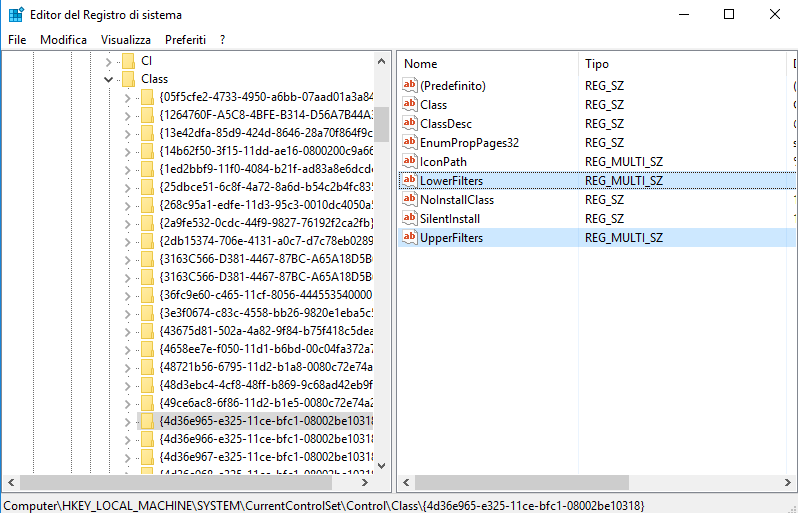Click folder icon of {14b62f50-3f15-11dd key

147,151
